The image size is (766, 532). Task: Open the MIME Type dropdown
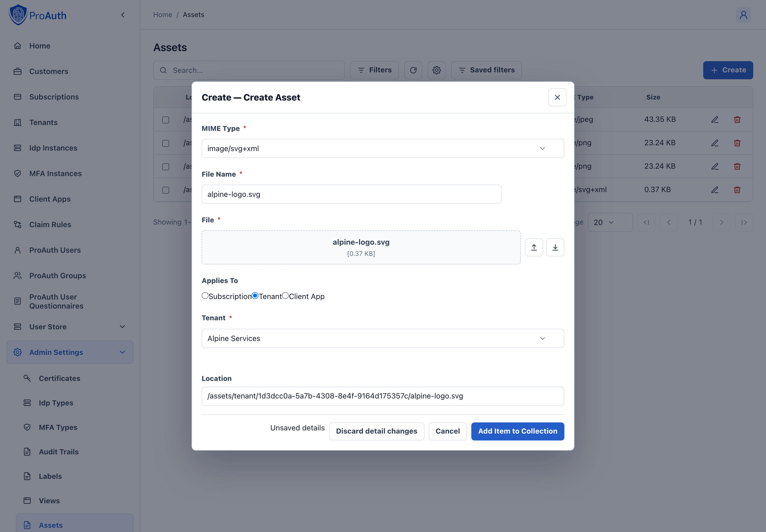tap(383, 148)
